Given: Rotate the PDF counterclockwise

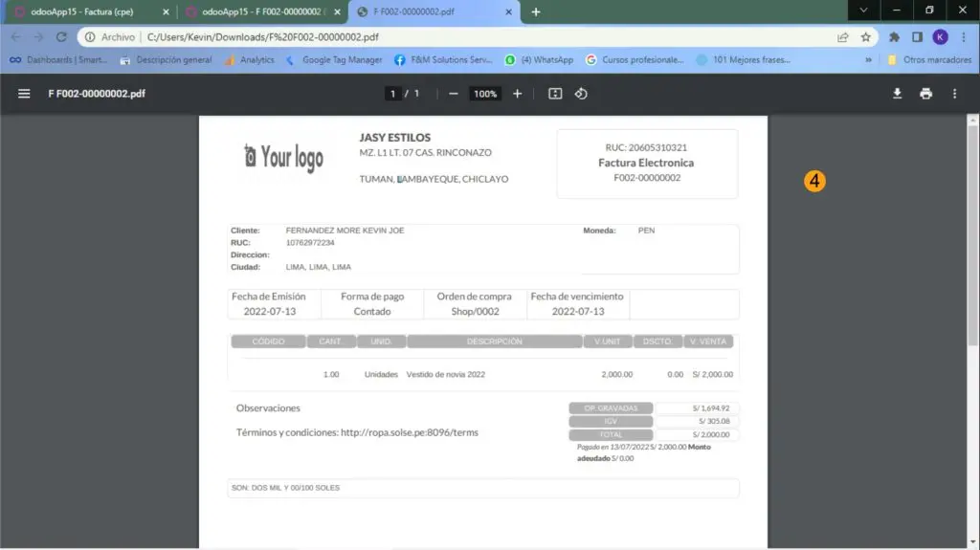Looking at the screenshot, I should coord(581,94).
